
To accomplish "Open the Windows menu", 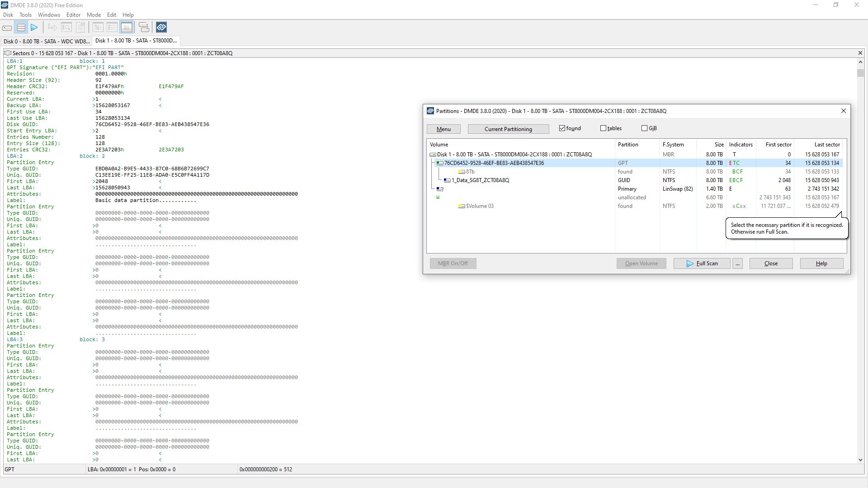I will point(49,15).
